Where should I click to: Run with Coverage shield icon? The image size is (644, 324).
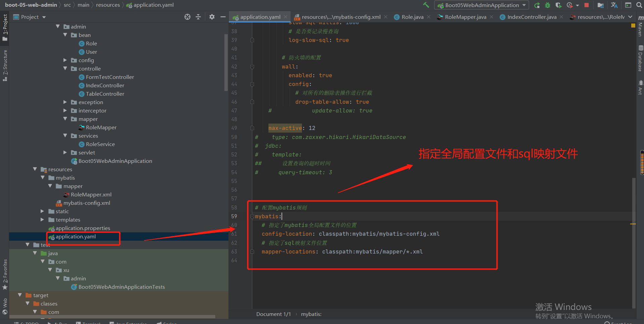[558, 5]
